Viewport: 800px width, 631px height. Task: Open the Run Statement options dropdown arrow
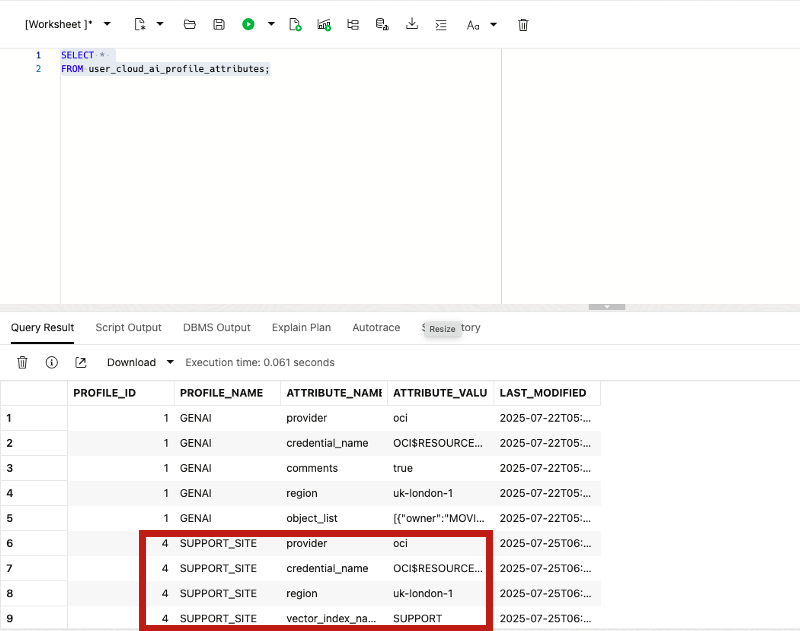click(x=271, y=24)
